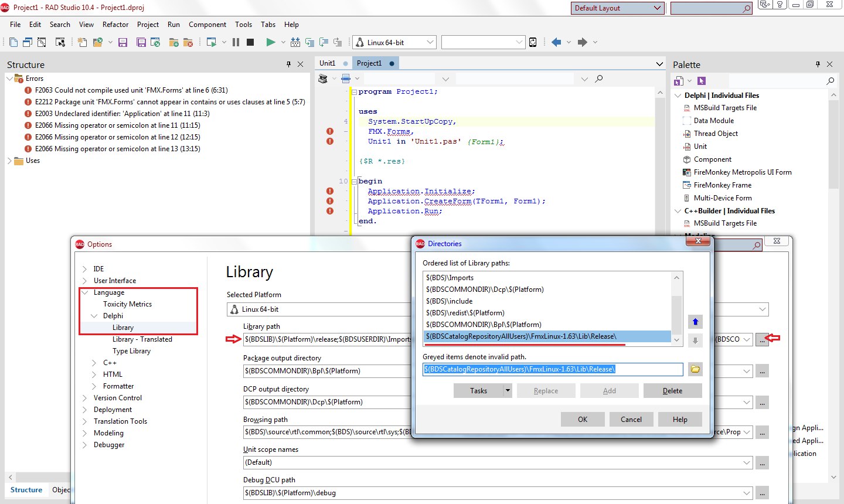Viewport: 844px width, 504px height.
Task: Open the Linux 64-bit platform dropdown in toolbar
Action: coord(430,42)
